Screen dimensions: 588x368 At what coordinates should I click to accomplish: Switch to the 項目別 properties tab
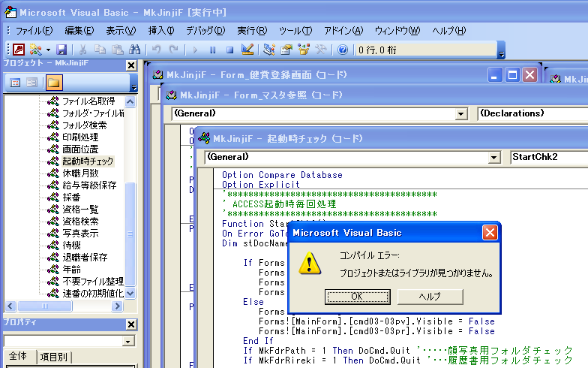(x=54, y=356)
